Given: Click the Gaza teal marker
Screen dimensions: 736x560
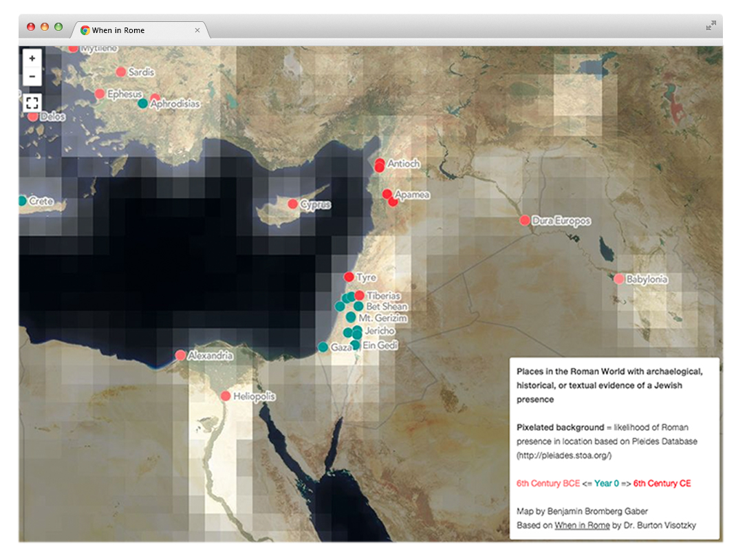Looking at the screenshot, I should [323, 347].
